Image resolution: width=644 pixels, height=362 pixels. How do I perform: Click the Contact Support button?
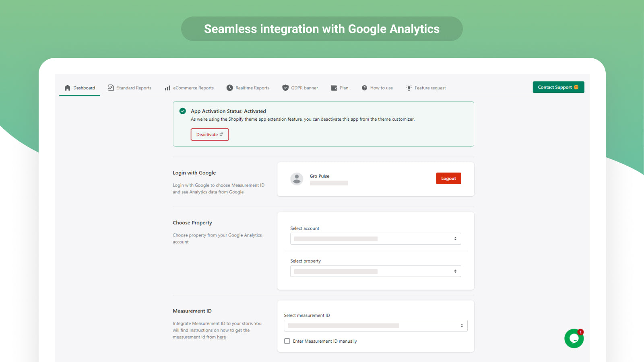click(558, 87)
